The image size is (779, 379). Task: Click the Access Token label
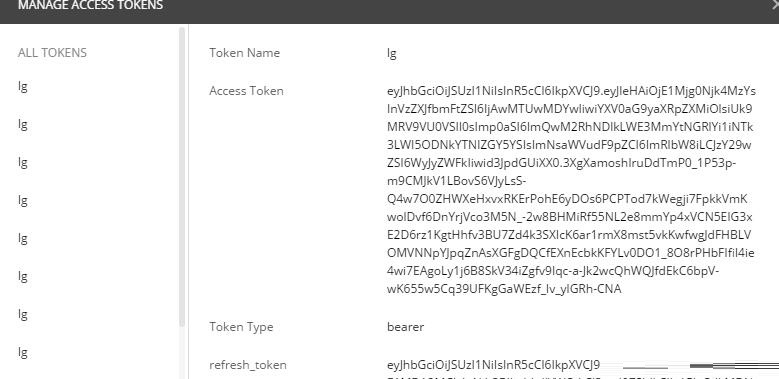point(246,91)
